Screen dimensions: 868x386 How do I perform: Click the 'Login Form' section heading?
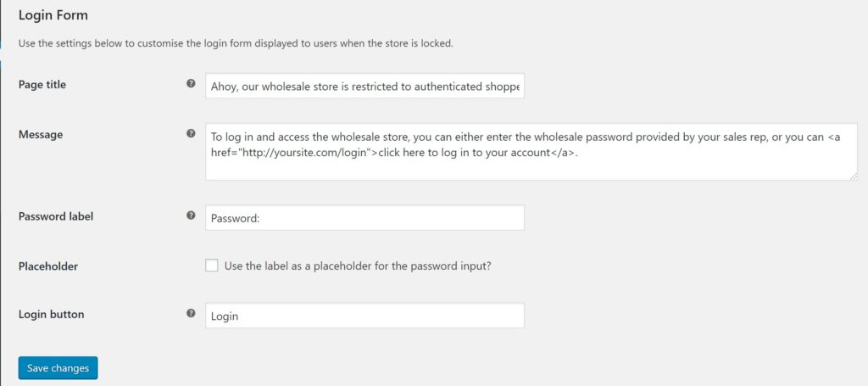[53, 15]
